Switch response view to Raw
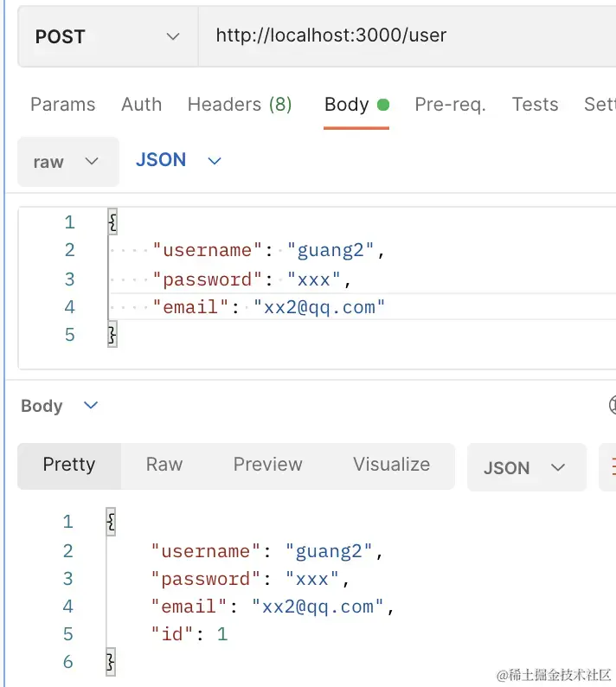 pyautogui.click(x=164, y=465)
